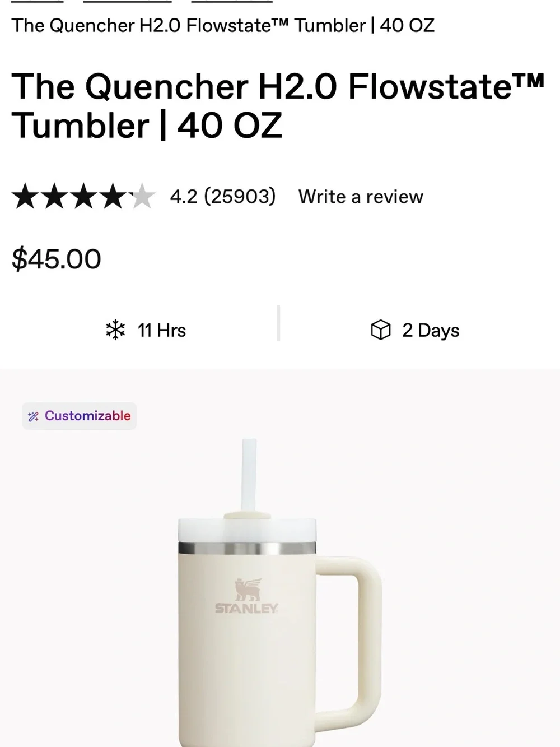
Task: Click the fifth partially filled star
Action: (x=142, y=197)
